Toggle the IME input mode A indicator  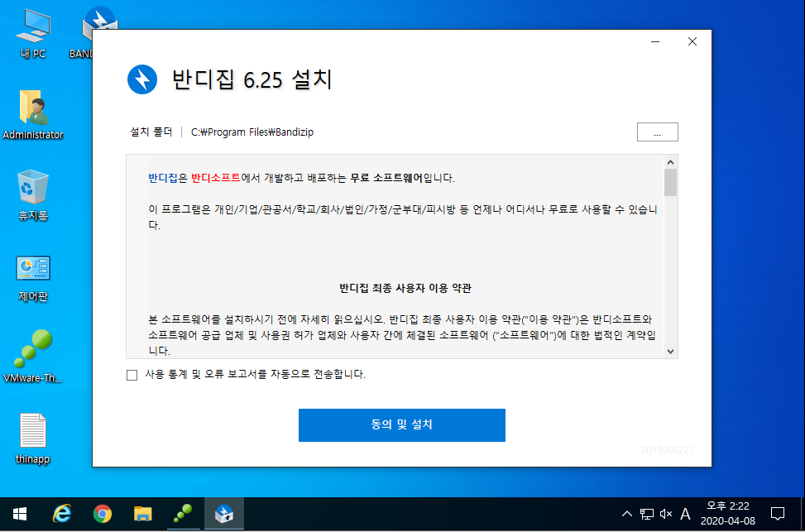(685, 514)
